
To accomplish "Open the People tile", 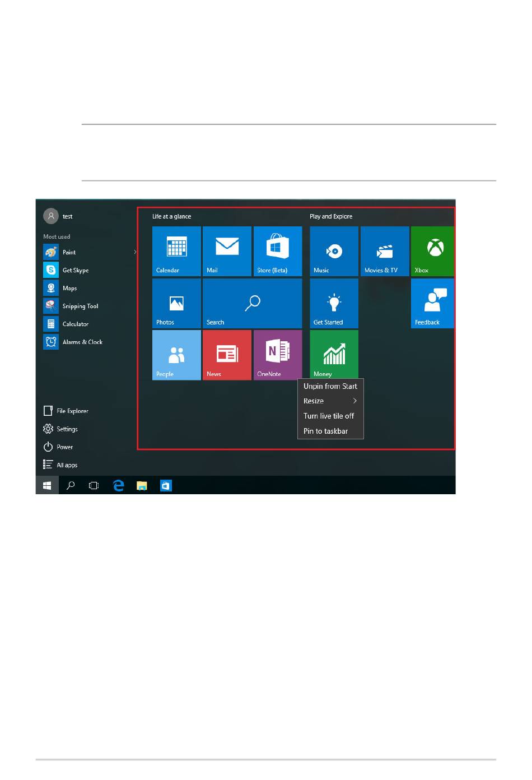I will [x=176, y=355].
